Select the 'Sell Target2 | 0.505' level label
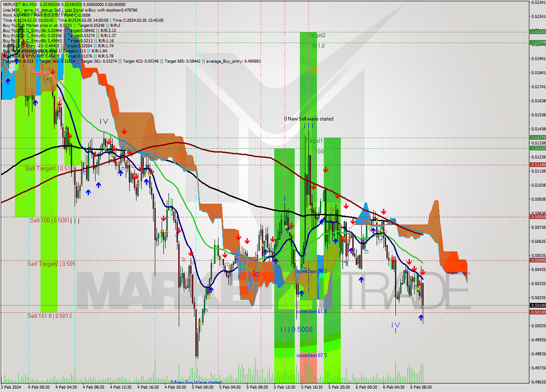 click(x=51, y=264)
